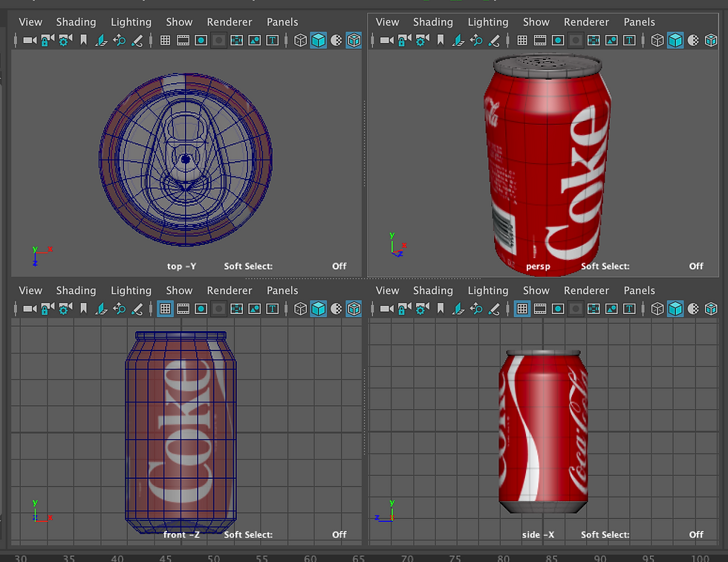Toggle Grid display in persp panel toolbar
Image resolution: width=728 pixels, height=562 pixels.
[522, 40]
